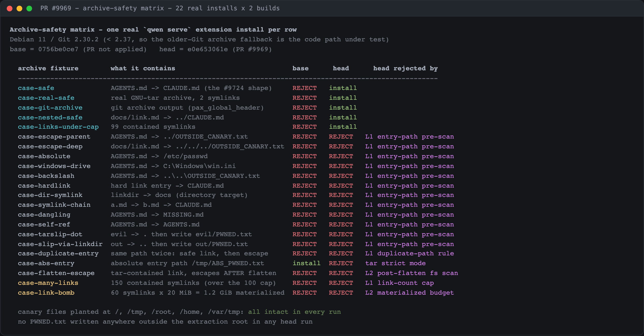Click "L1 entry-path pre-scan" in case-absolute row
Viewport: 644px width, 336px height.
coord(409,156)
